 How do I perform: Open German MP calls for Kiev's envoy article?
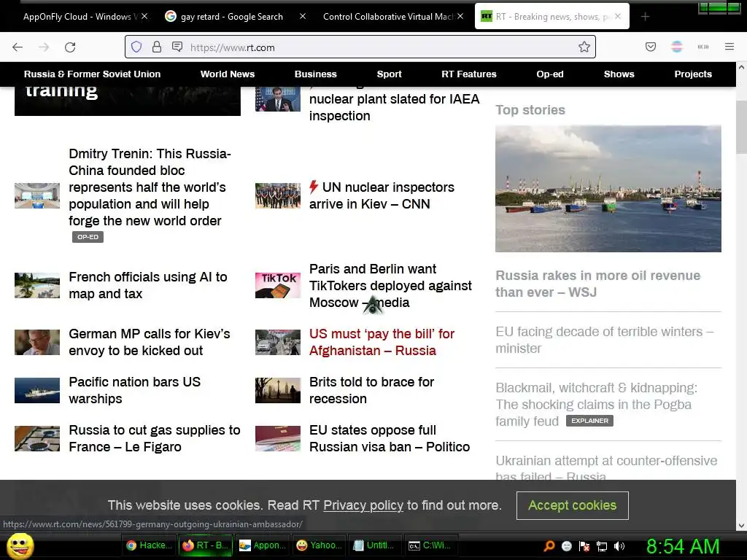[x=149, y=342]
